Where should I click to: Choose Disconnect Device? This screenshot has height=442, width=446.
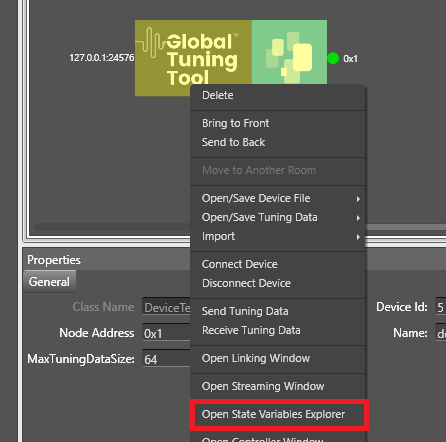(277, 283)
